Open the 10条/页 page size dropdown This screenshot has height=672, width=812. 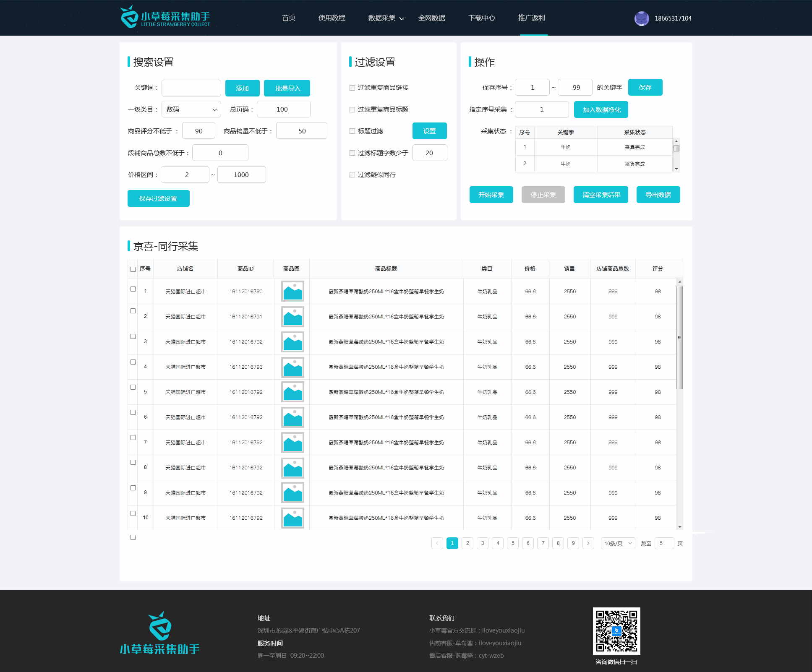coord(618,543)
